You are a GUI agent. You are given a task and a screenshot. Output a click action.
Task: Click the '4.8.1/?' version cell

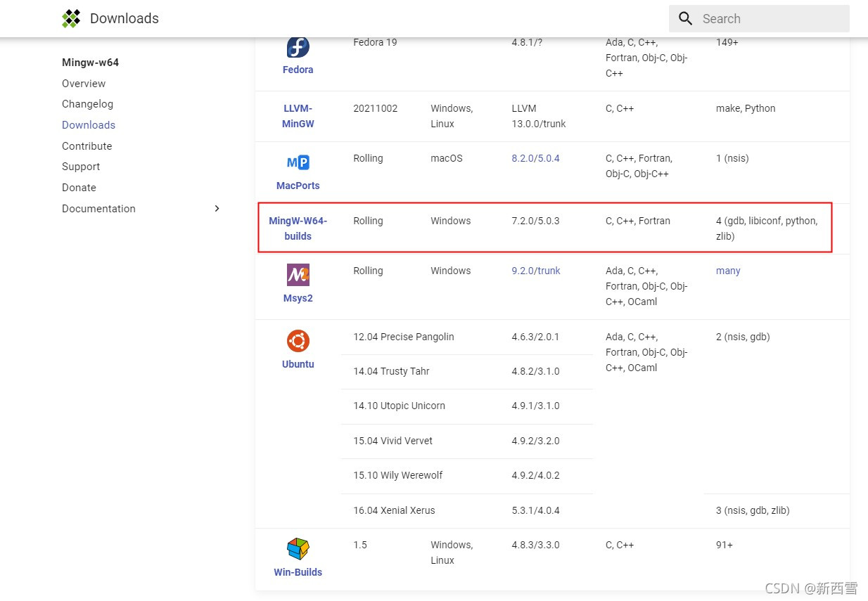(x=528, y=42)
